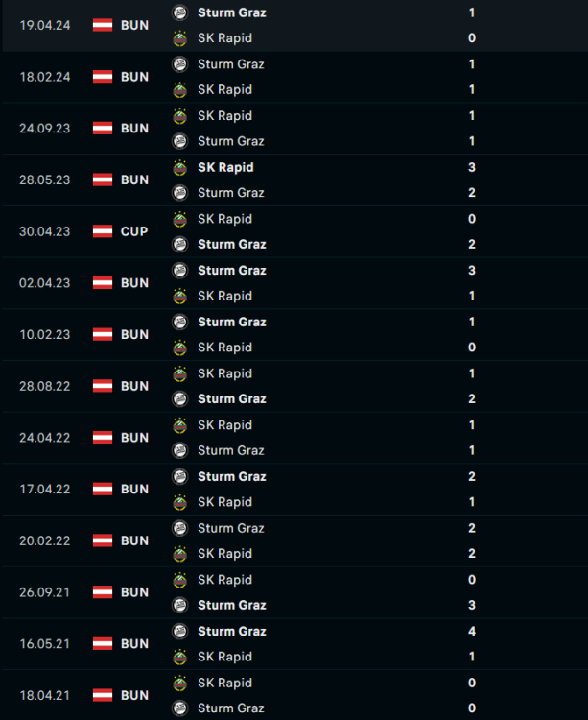588x720 pixels.
Task: Click SK Rapid score 3 in 28.05.23 match
Action: click(472, 167)
